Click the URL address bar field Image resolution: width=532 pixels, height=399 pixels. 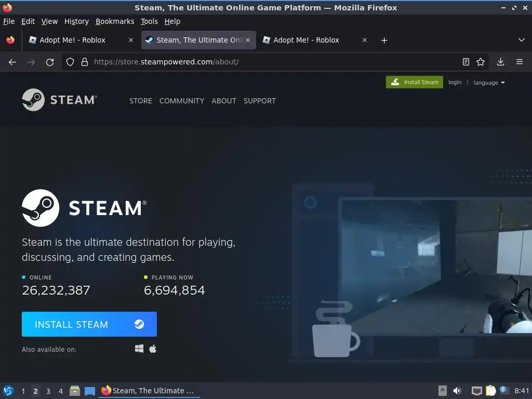(x=275, y=62)
